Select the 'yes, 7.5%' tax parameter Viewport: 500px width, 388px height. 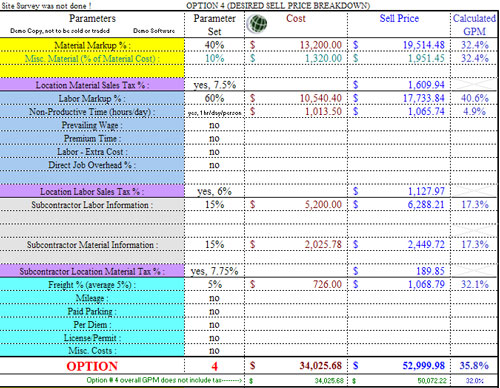tap(215, 85)
